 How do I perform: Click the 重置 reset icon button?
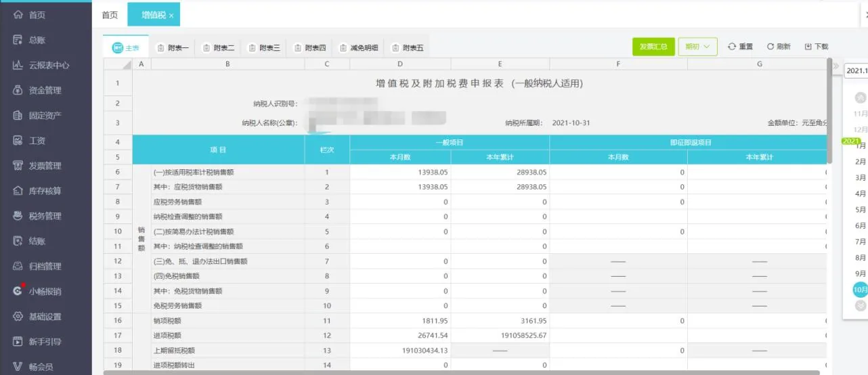[741, 47]
